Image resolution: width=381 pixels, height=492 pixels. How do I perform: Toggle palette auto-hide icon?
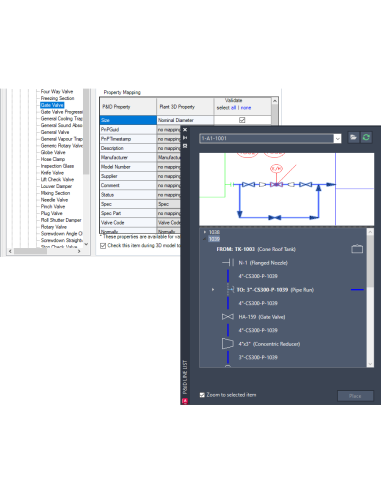coord(185,138)
